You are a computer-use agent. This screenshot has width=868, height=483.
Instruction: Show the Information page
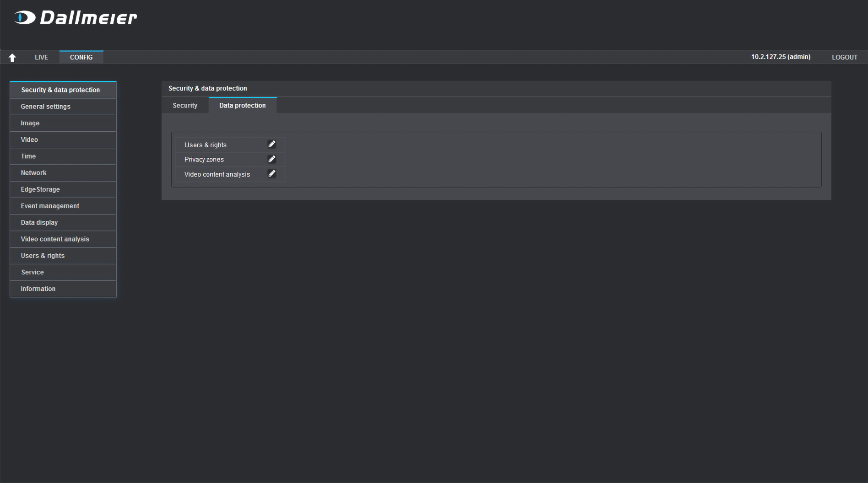point(38,289)
